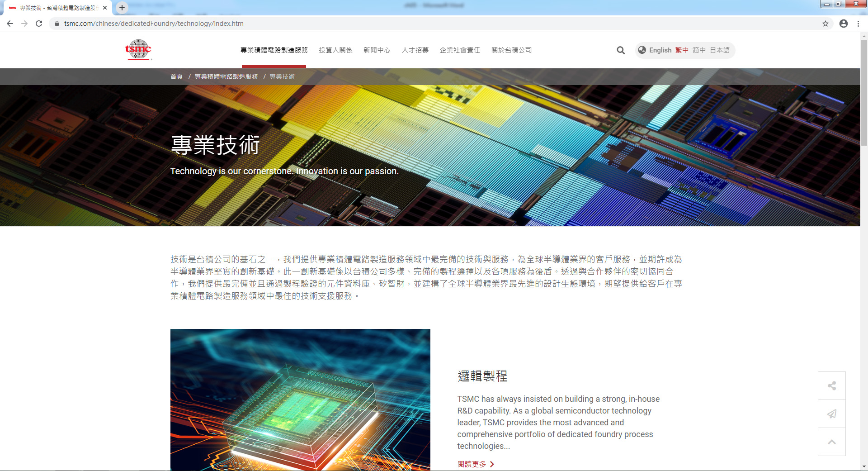Click the 邏輯製程 heading
The image size is (868, 471).
482,376
